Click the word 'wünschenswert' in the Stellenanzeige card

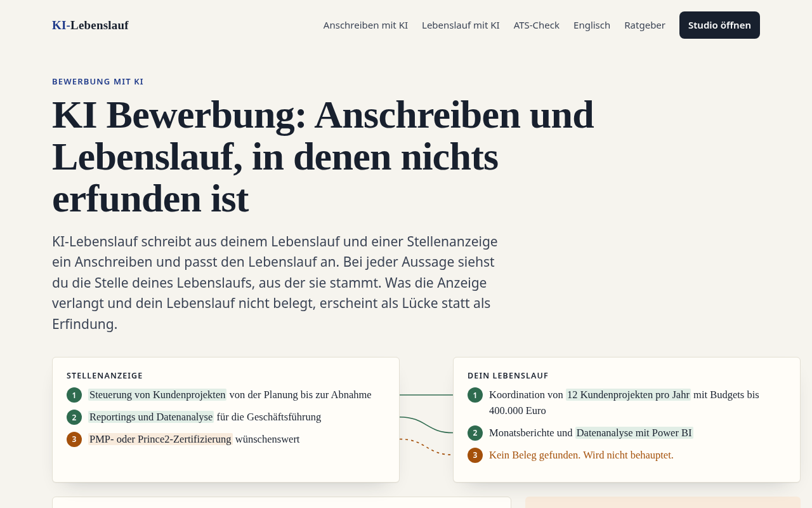click(x=268, y=439)
